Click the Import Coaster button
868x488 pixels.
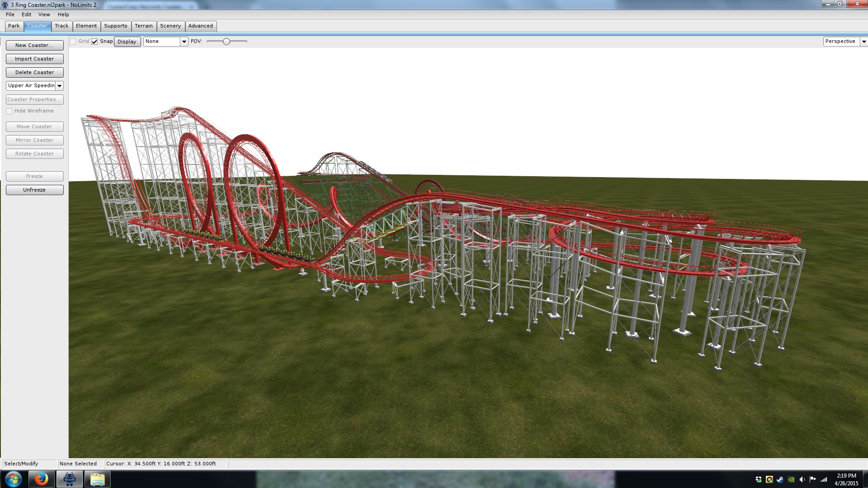(34, 59)
